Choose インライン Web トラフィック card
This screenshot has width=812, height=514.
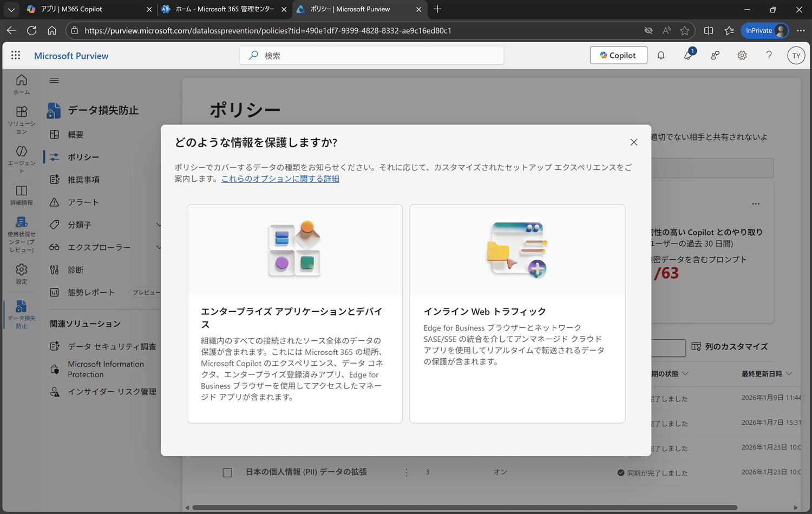[518, 314]
